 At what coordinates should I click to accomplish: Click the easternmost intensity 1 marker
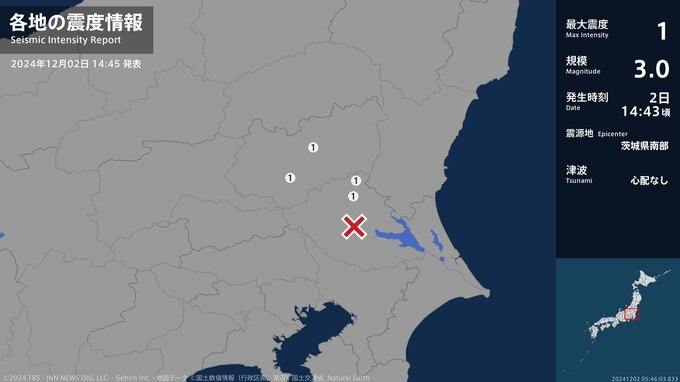356,180
